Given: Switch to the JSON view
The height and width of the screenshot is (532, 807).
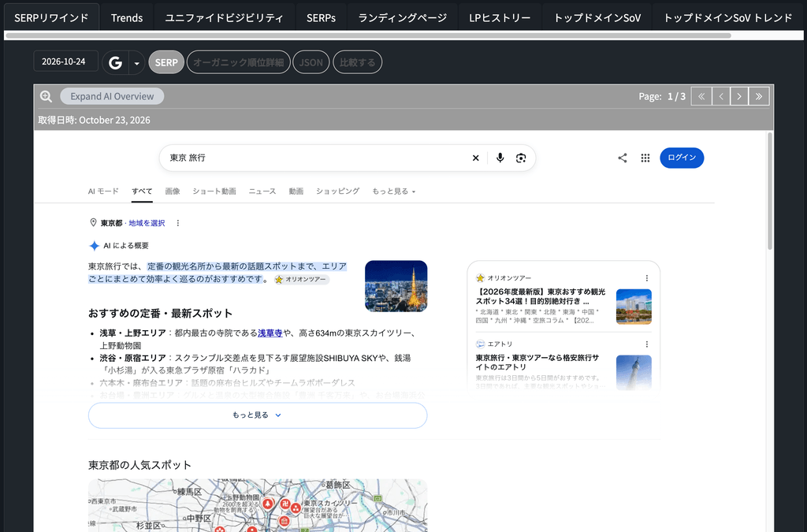Looking at the screenshot, I should [311, 62].
